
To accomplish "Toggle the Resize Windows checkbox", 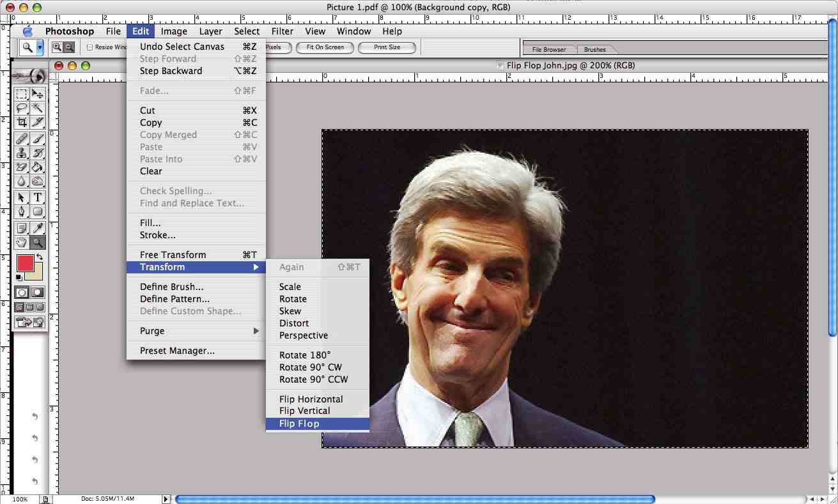I will click(89, 47).
